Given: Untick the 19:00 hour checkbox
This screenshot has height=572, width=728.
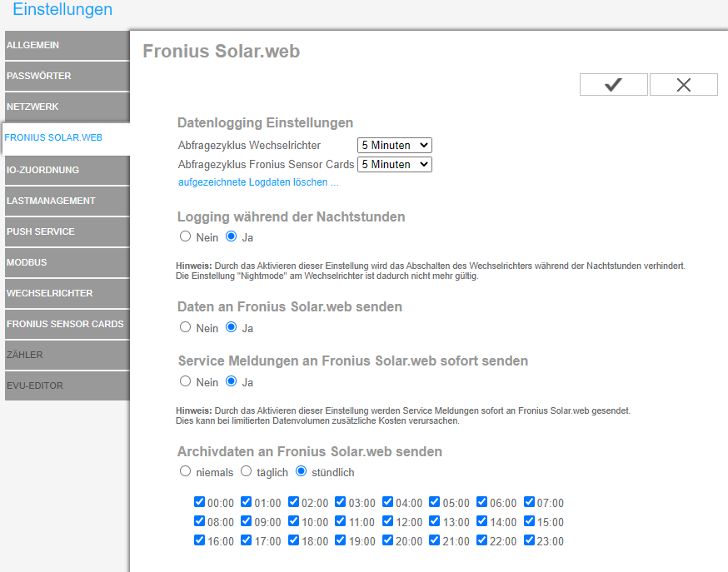Looking at the screenshot, I should pyautogui.click(x=341, y=540).
